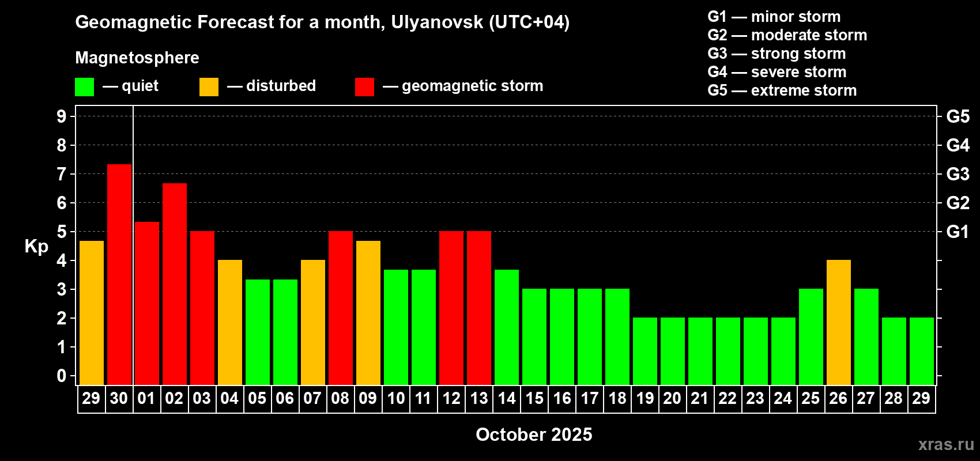The image size is (980, 461).
Task: Click the red bar for October 02
Action: (175, 284)
